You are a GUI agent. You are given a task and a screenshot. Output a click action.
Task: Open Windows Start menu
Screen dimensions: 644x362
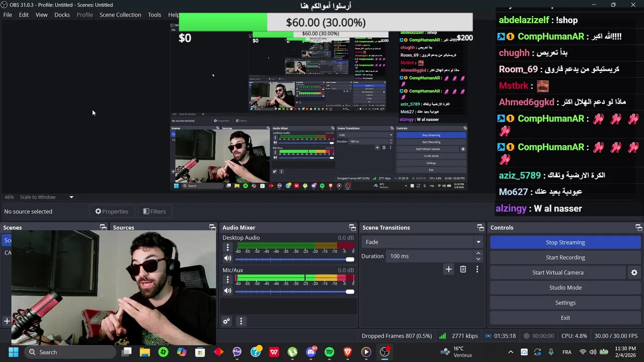[13, 352]
